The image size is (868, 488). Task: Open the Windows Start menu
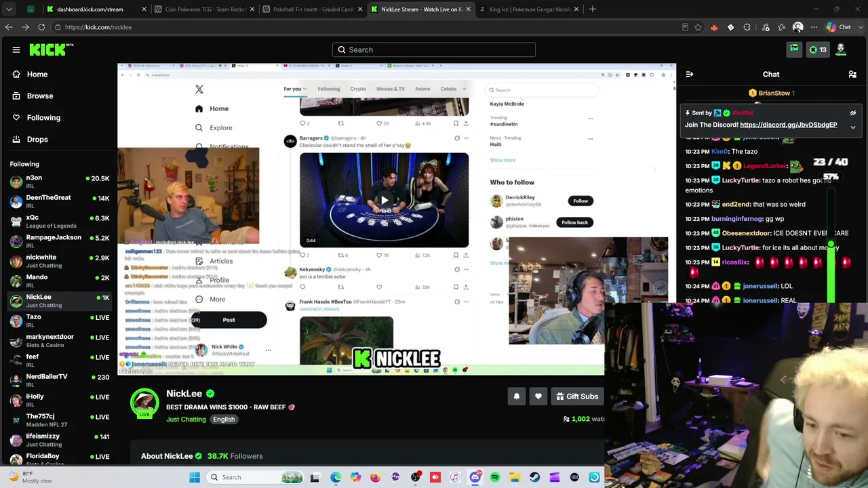pos(195,477)
